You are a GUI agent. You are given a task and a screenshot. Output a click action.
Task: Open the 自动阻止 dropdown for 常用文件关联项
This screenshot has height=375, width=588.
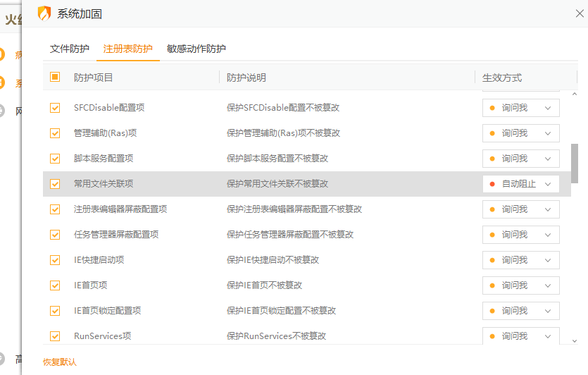(x=521, y=184)
